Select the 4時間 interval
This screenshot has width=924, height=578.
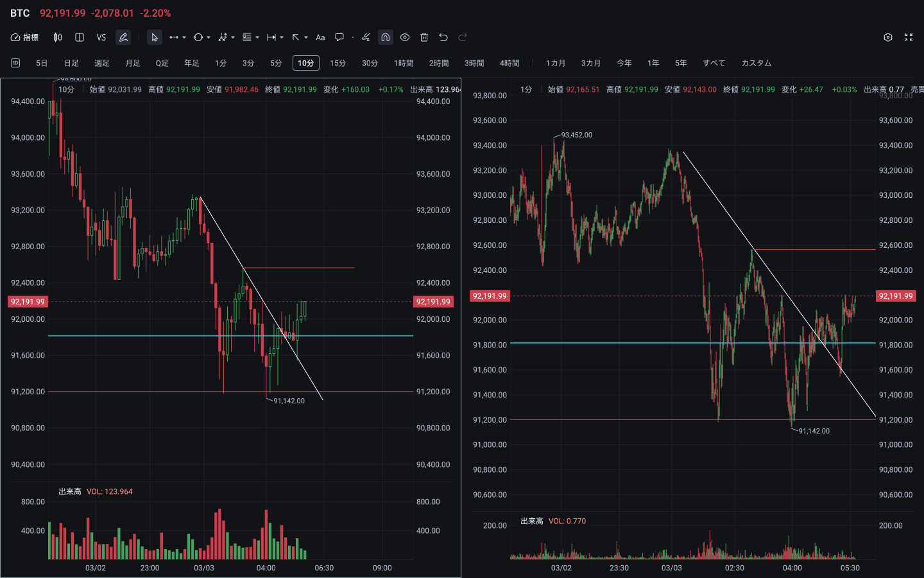(x=509, y=63)
